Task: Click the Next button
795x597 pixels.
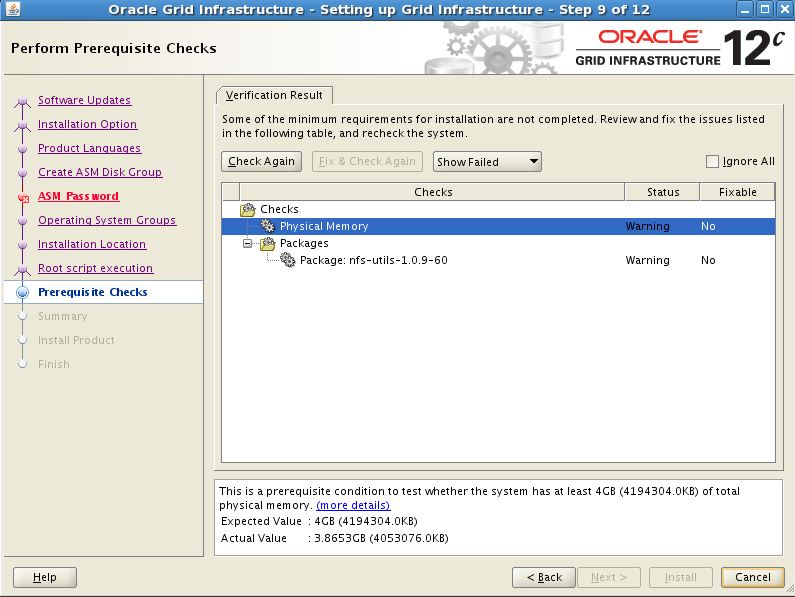Action: coord(609,577)
